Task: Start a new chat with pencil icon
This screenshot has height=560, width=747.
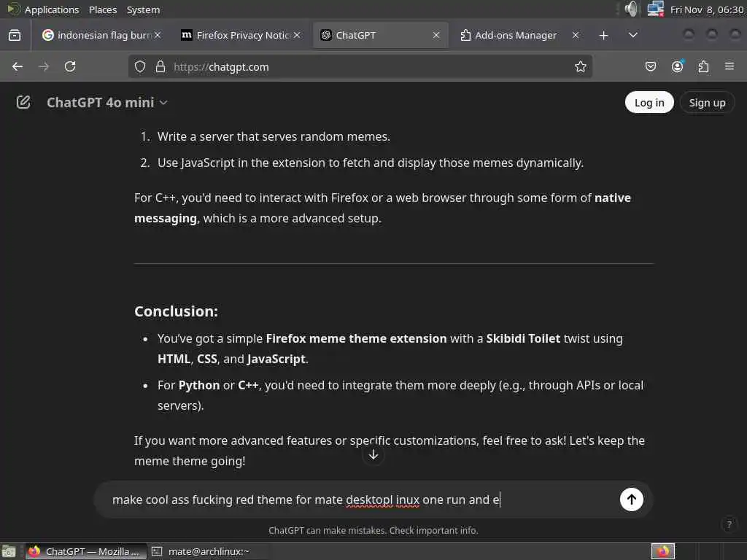Action: pyautogui.click(x=23, y=102)
